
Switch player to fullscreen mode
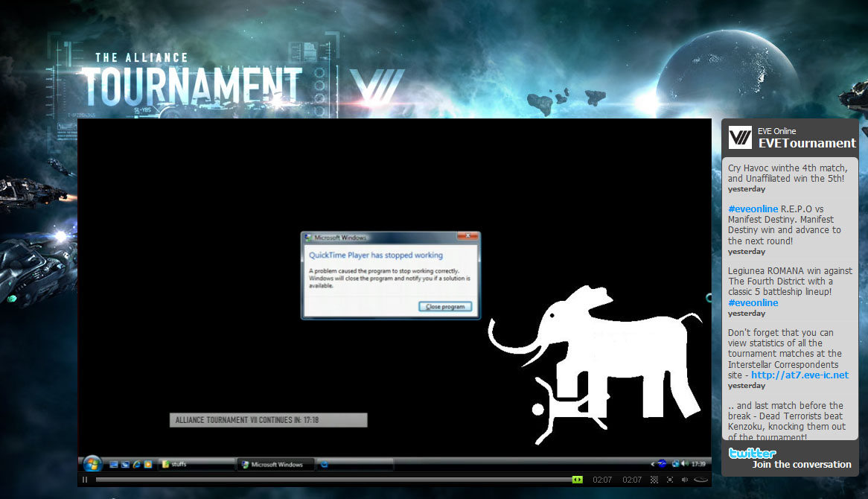point(670,480)
